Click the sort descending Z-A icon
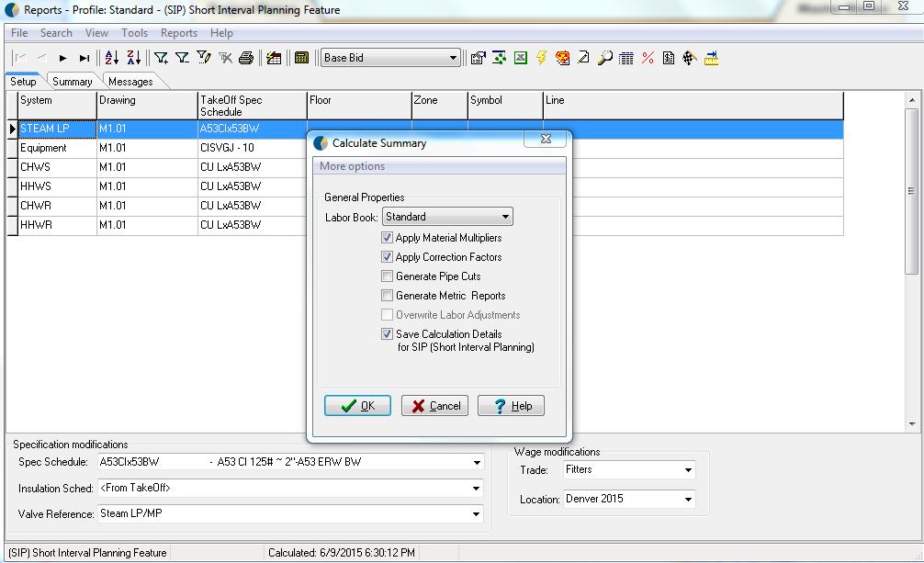Screen dimensions: 924x563 tap(133, 58)
